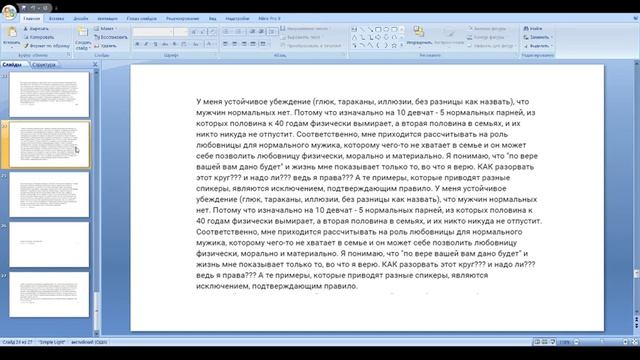Switch to the Слайды pane tab
This screenshot has height=360, width=640.
(12, 65)
